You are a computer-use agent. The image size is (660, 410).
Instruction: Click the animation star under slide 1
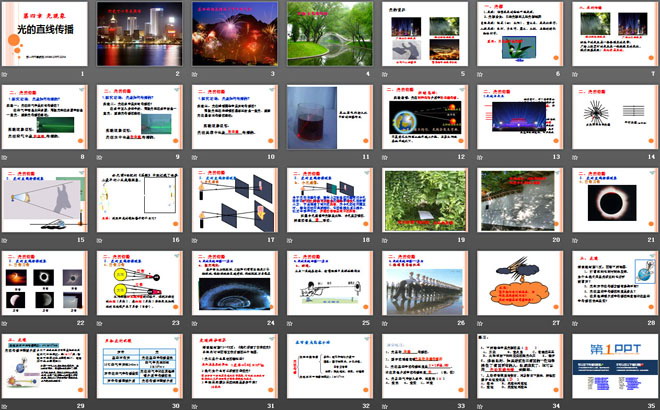[5, 75]
